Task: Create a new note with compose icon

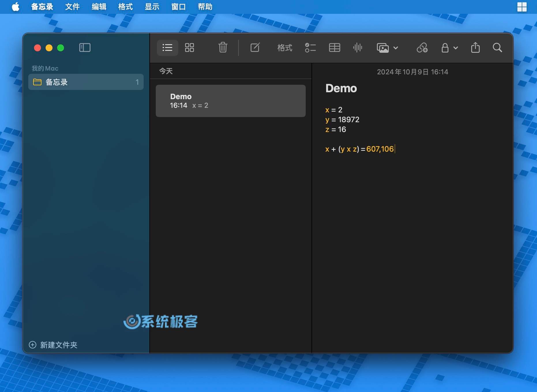Action: (255, 47)
